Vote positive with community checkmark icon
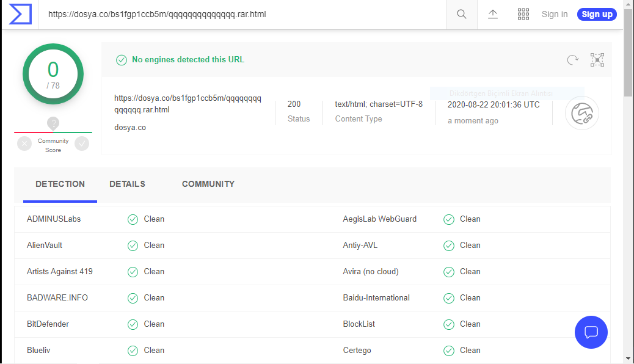 [x=82, y=144]
